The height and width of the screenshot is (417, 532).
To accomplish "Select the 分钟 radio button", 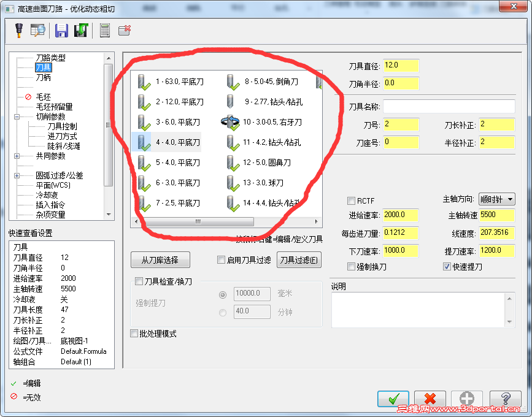I will tap(223, 313).
